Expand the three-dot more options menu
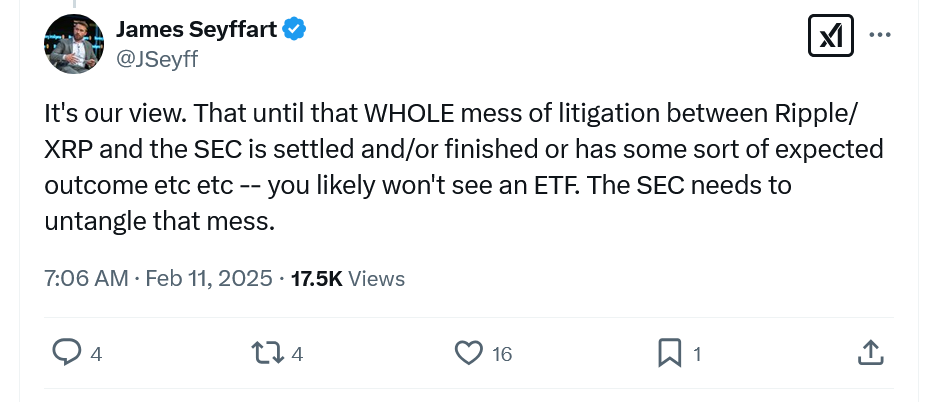937x402 pixels. 880,36
